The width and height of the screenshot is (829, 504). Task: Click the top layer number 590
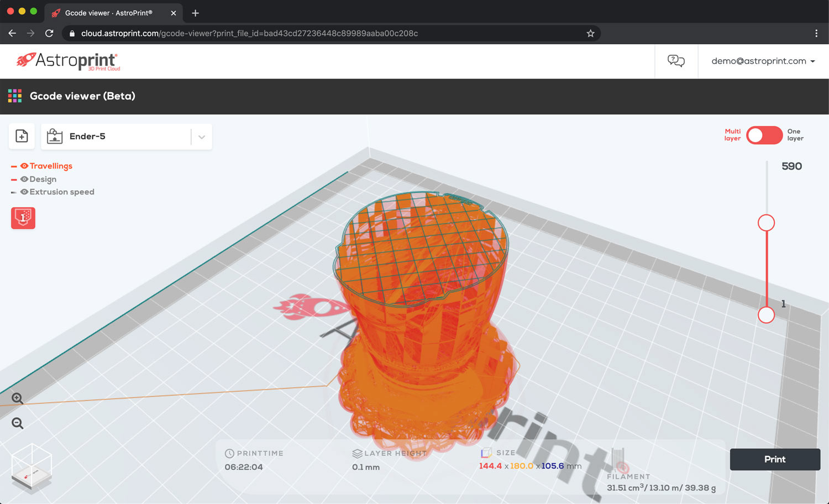pos(791,166)
